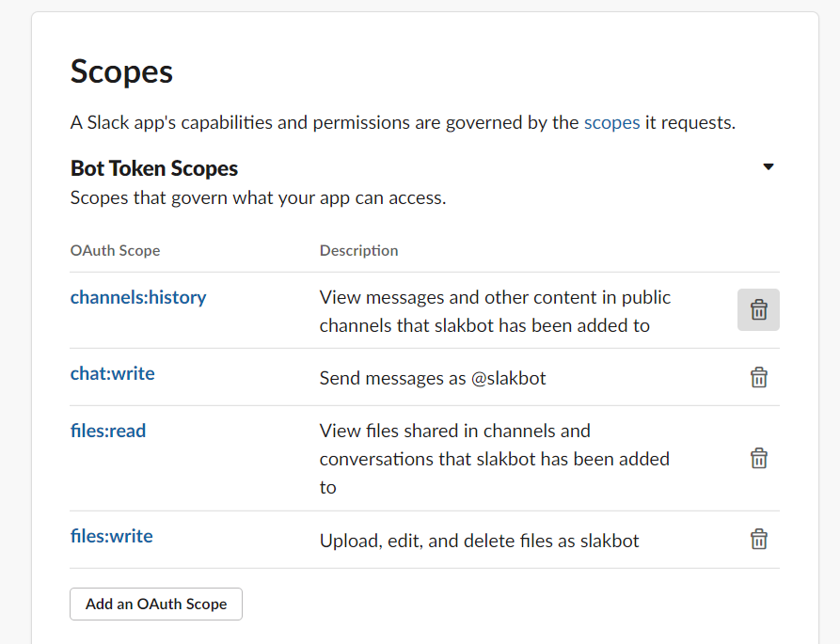Click the trash icon for files:read
The image size is (840, 644).
[x=758, y=458]
